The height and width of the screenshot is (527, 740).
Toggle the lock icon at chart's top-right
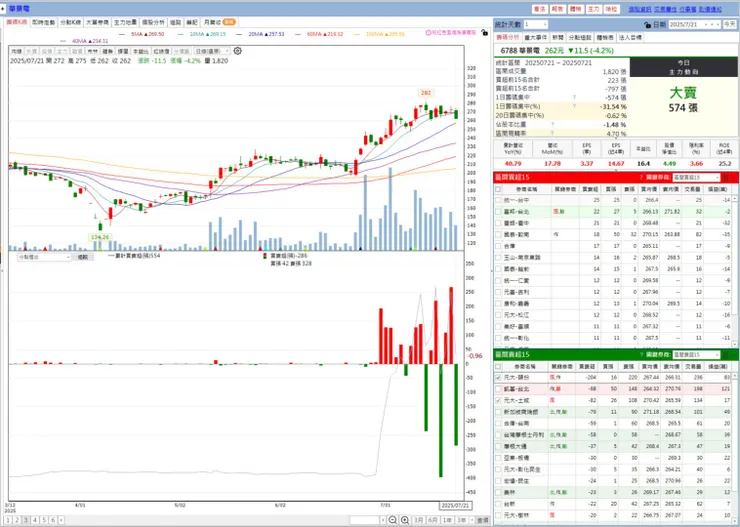click(484, 33)
